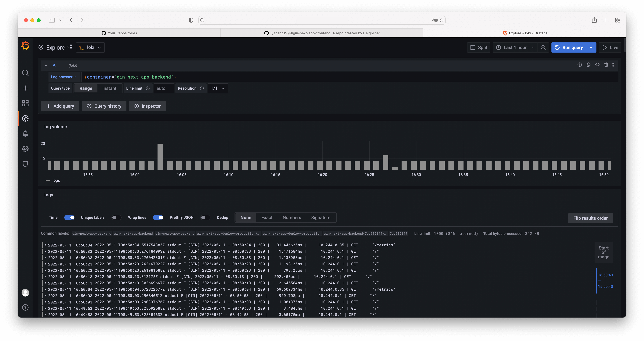Open the Inspector

coord(148,106)
